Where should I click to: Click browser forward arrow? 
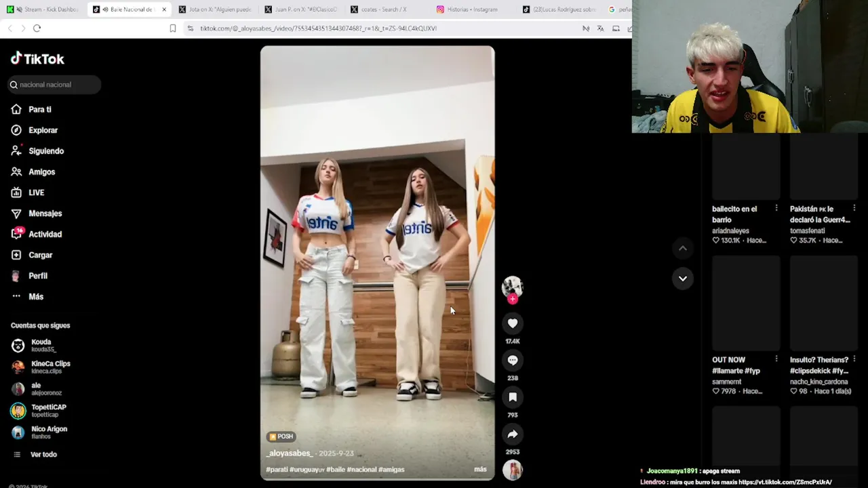[x=23, y=28]
